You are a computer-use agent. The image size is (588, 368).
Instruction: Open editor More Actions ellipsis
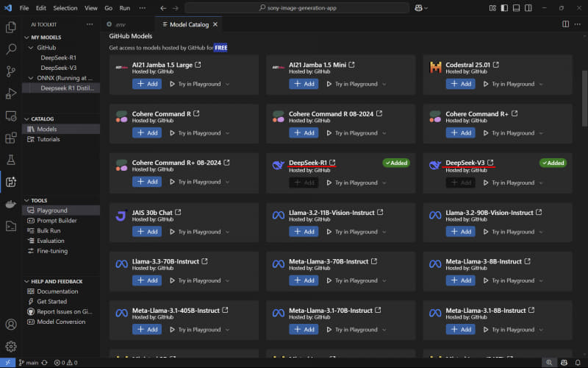(x=578, y=24)
